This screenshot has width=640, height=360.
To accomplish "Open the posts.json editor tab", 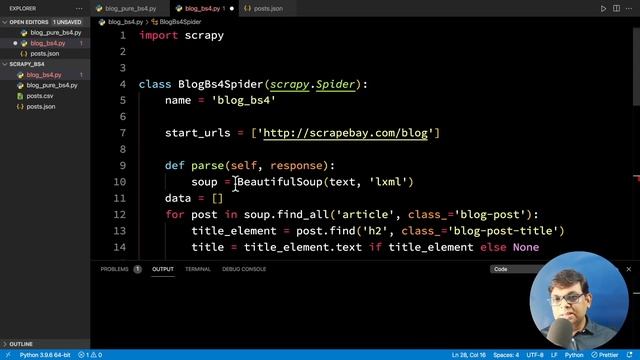I will pyautogui.click(x=268, y=9).
